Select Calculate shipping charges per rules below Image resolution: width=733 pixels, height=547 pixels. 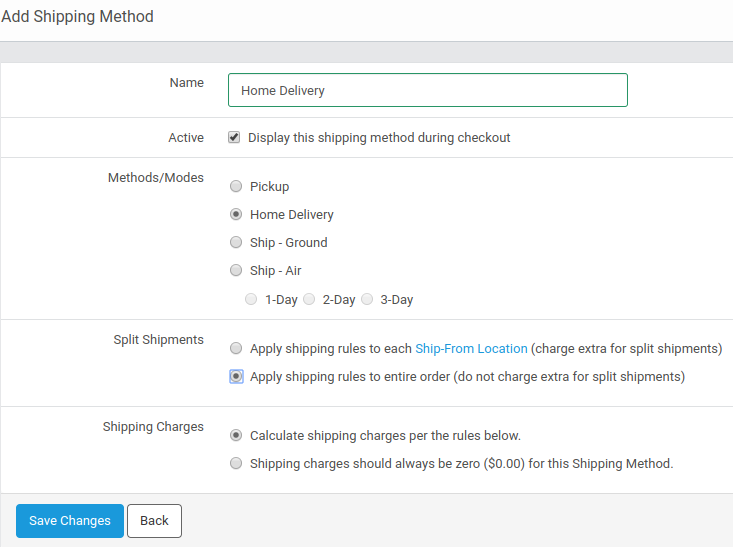(x=236, y=435)
